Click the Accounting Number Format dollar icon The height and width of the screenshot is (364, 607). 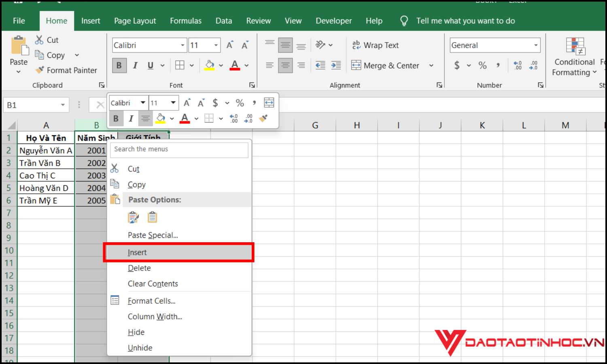click(457, 65)
